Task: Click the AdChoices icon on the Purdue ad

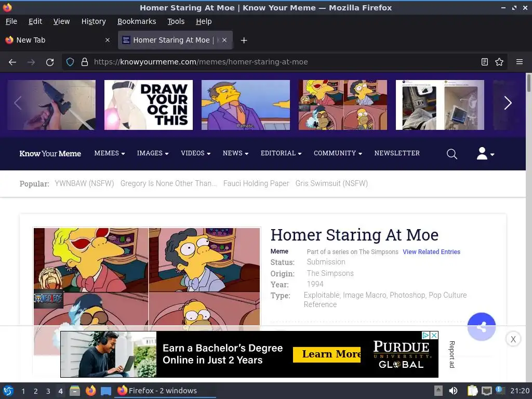Action: (x=425, y=335)
